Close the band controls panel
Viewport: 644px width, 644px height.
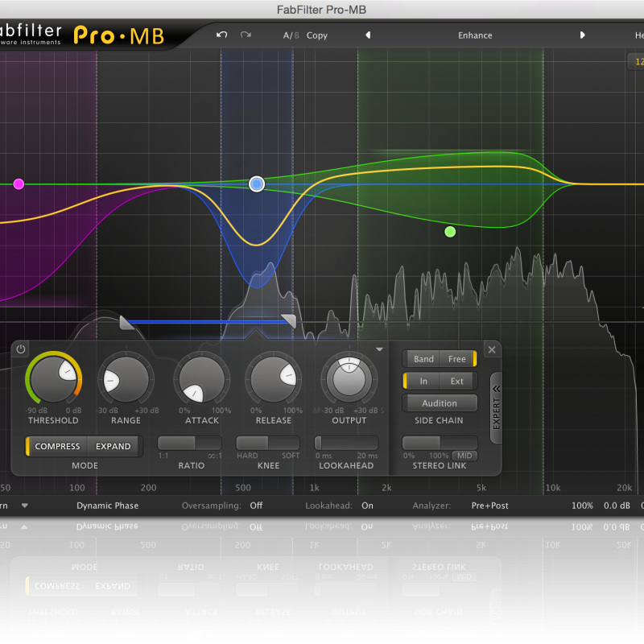[x=492, y=349]
